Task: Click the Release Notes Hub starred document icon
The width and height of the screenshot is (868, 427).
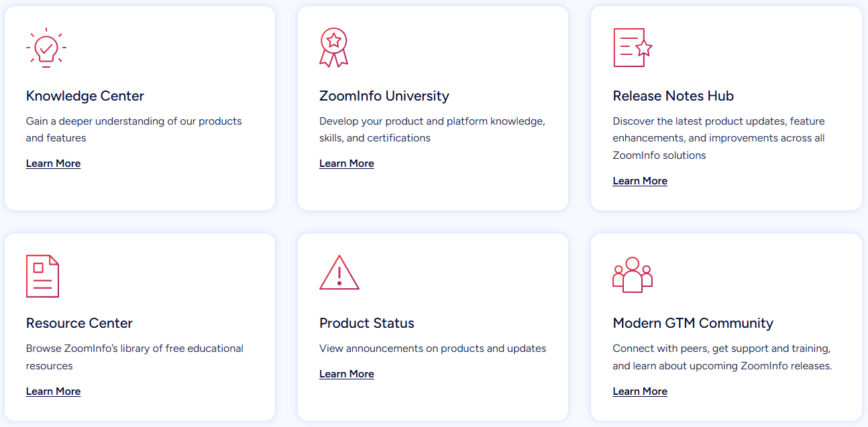Action: 633,48
